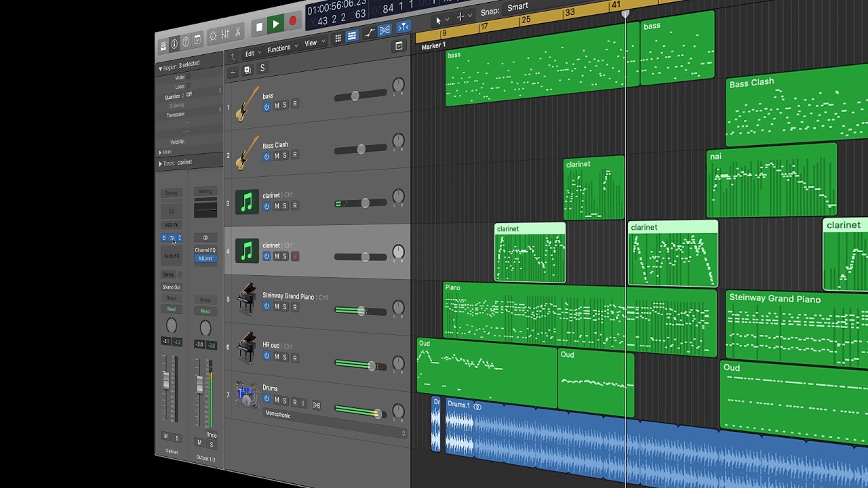Enable input monitoring on Drums track
The height and width of the screenshot is (488, 868).
click(x=303, y=403)
